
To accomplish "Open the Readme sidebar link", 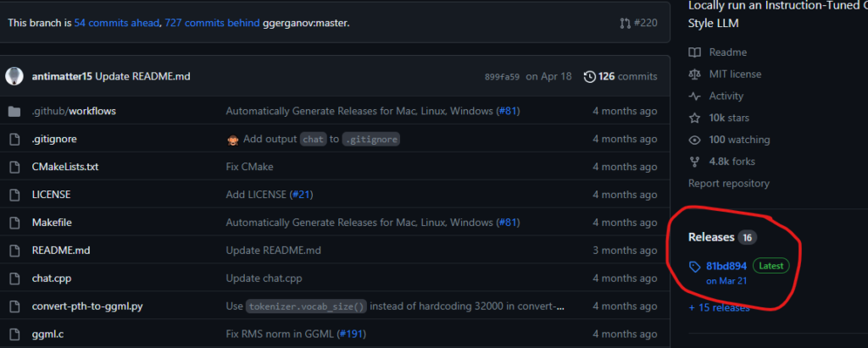I will 727,52.
